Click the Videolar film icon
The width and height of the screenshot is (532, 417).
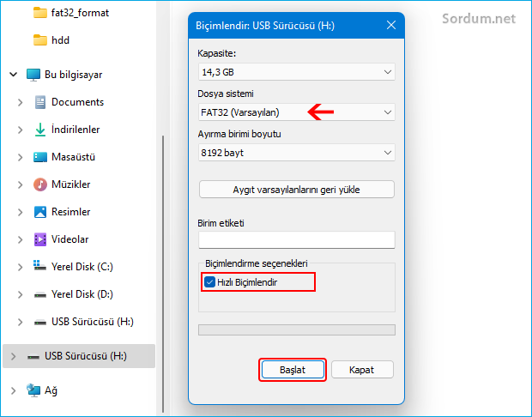click(x=40, y=239)
